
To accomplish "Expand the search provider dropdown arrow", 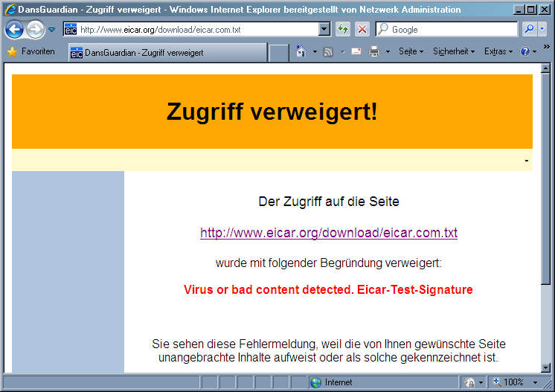I will (x=542, y=30).
